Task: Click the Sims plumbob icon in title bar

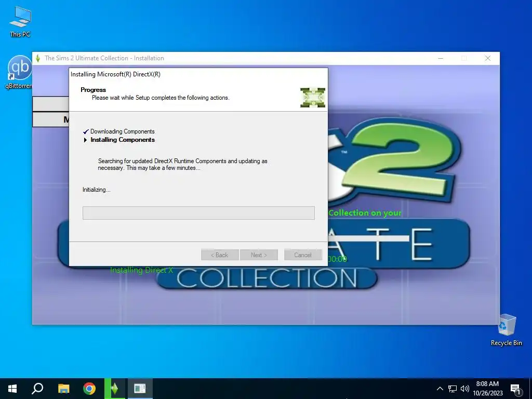Action: (x=38, y=58)
